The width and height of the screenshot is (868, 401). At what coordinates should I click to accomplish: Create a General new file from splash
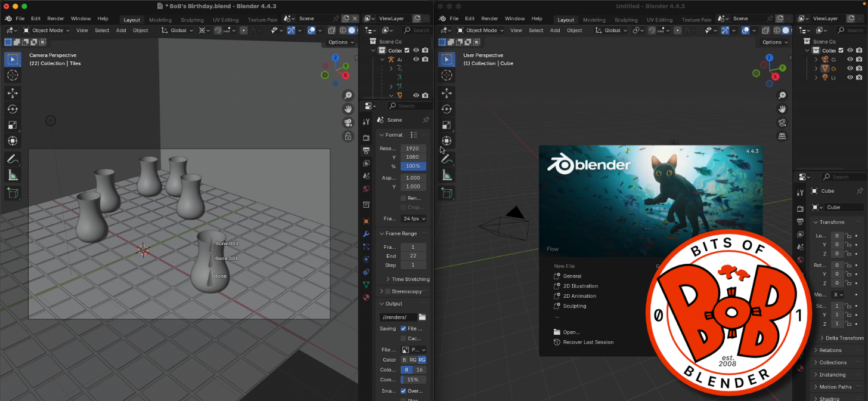[x=572, y=276]
